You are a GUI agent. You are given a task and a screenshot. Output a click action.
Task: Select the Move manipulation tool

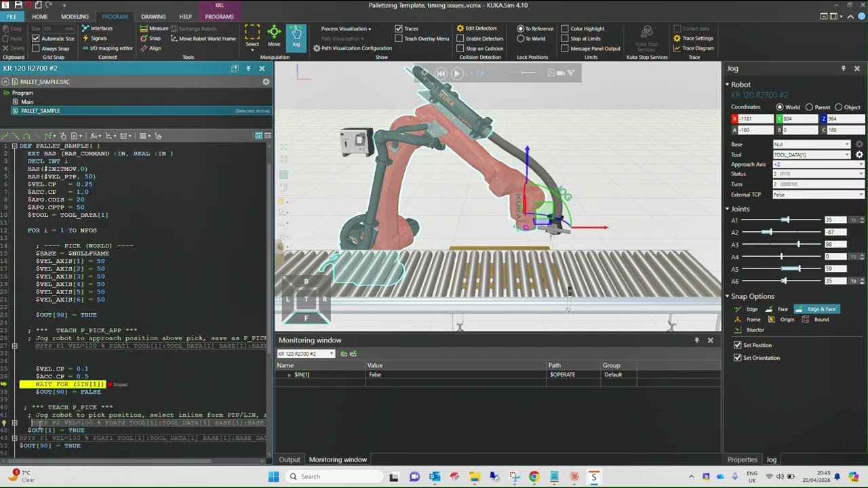coord(274,37)
